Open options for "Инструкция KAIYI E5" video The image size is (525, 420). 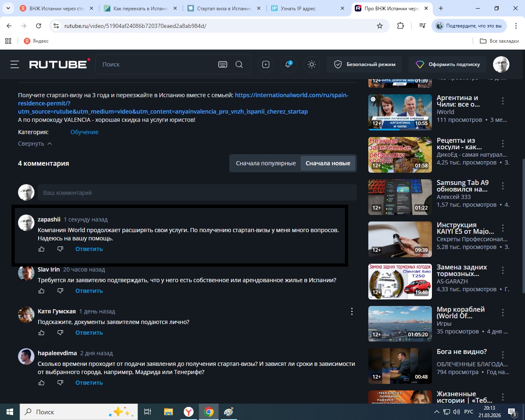point(503,228)
